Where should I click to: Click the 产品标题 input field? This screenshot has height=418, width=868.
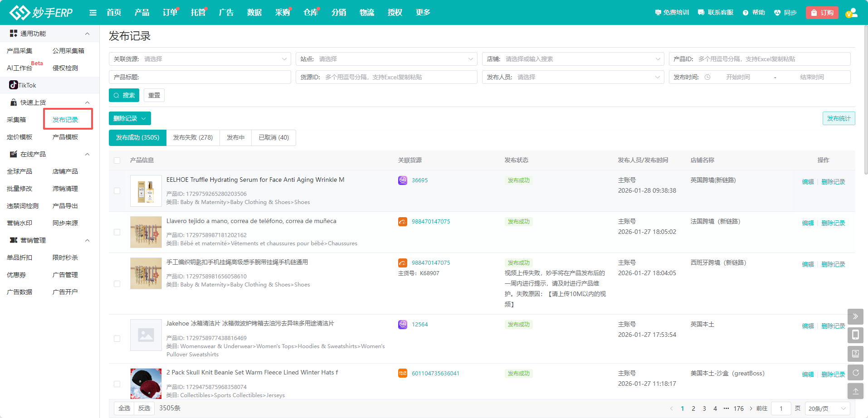click(x=213, y=77)
